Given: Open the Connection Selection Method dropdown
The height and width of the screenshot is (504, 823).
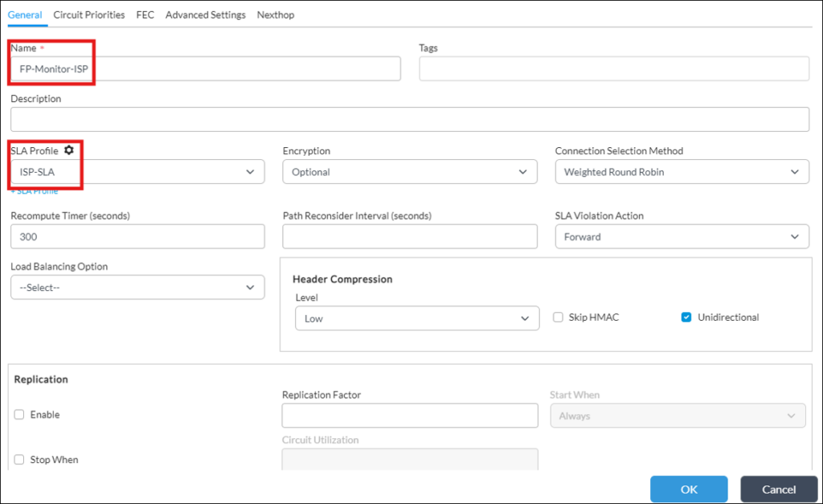Looking at the screenshot, I should click(x=682, y=172).
